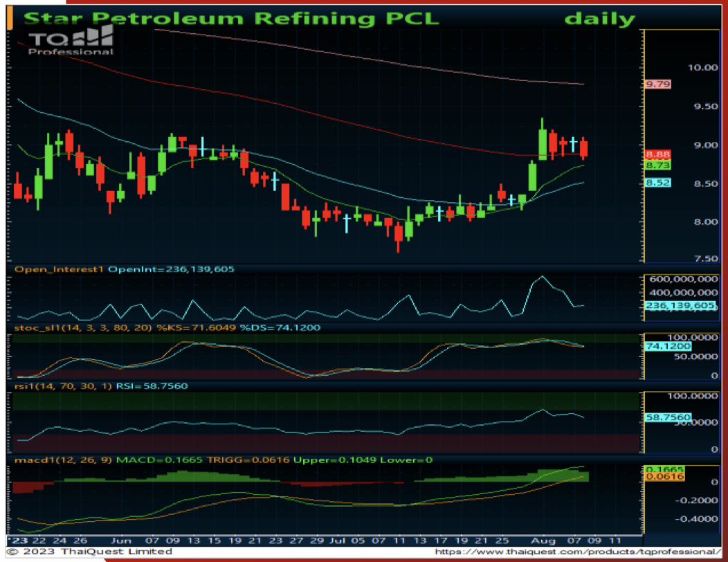Click the Lower=0 readout
The image size is (728, 562).
(406, 460)
